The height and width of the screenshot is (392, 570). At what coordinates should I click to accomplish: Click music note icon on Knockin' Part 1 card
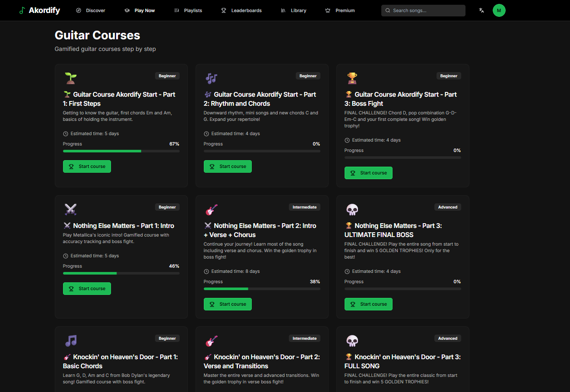71,341
